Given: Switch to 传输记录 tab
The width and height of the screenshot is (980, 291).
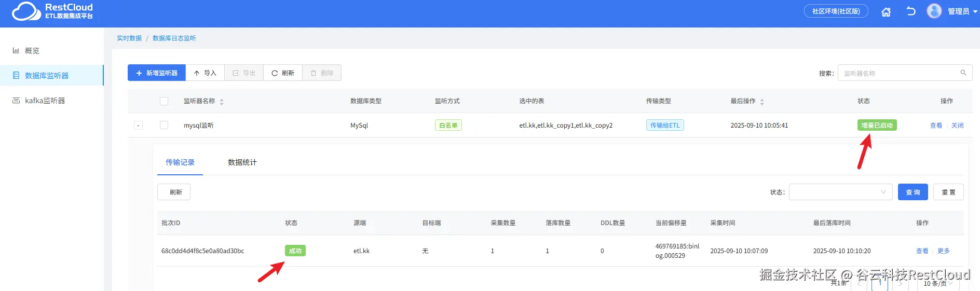Looking at the screenshot, I should click(x=180, y=162).
